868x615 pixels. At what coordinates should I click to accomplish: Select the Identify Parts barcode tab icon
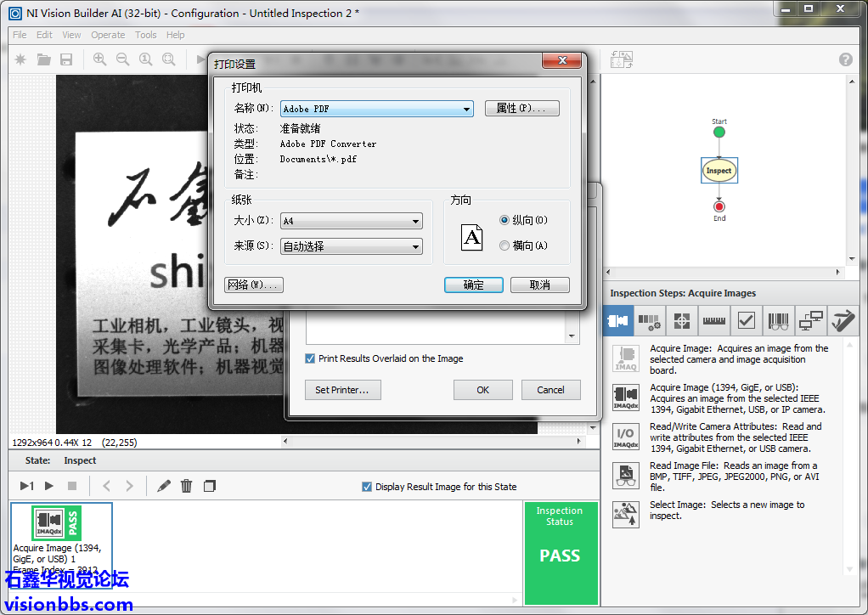click(778, 321)
